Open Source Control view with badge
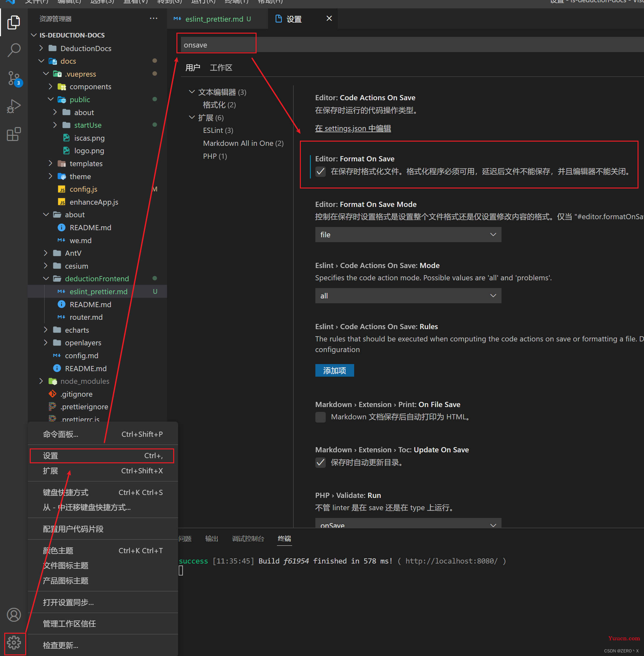 pos(14,79)
